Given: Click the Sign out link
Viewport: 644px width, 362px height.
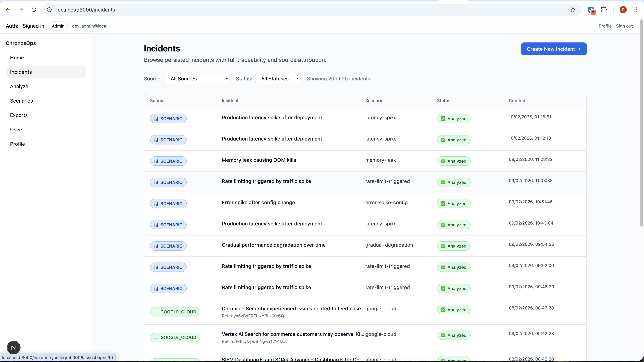Looking at the screenshot, I should click(x=624, y=26).
